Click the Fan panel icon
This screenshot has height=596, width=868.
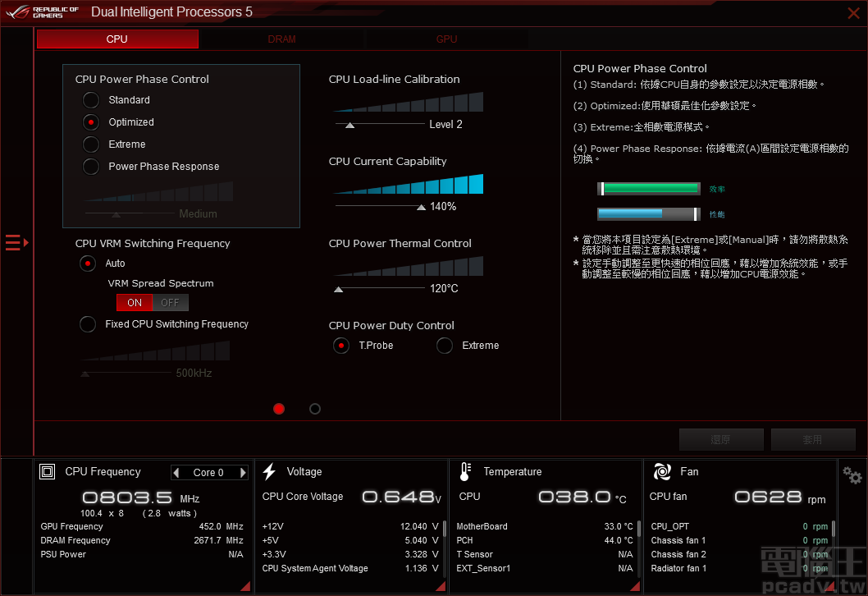click(x=662, y=471)
